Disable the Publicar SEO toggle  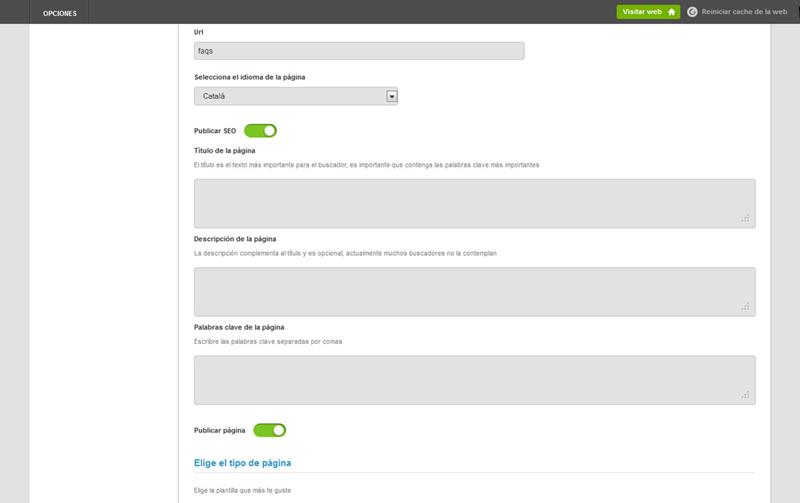260,130
